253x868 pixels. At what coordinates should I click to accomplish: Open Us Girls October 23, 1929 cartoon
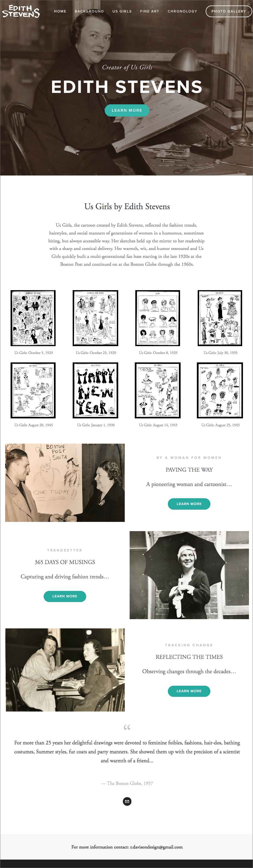(95, 318)
